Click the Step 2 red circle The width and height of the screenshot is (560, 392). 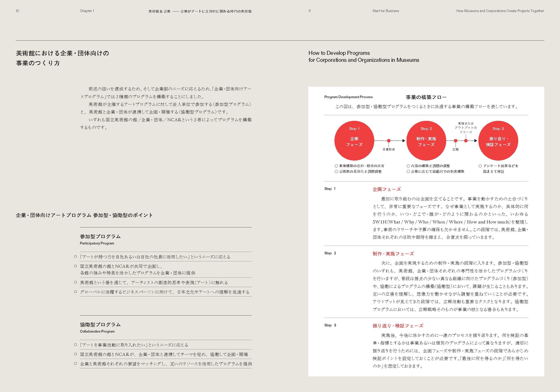(426, 141)
